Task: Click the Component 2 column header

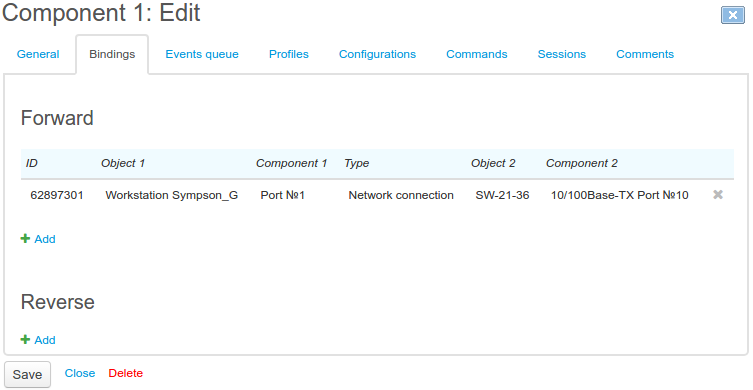Action: (x=582, y=163)
